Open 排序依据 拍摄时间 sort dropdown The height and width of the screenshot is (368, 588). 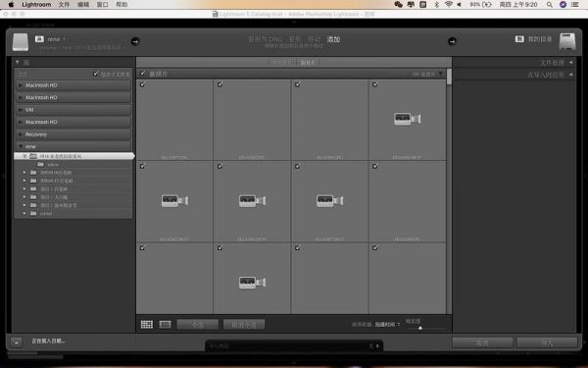387,325
